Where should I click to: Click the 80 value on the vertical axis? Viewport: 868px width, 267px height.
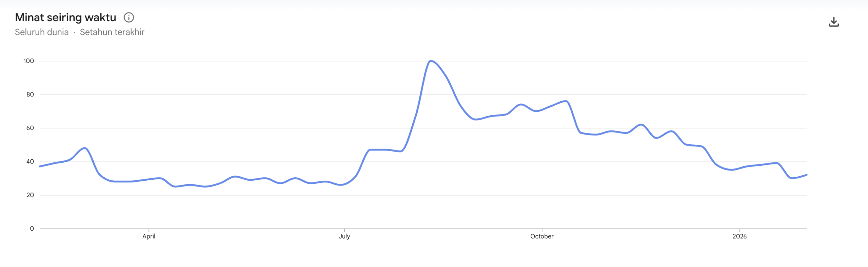[30, 94]
